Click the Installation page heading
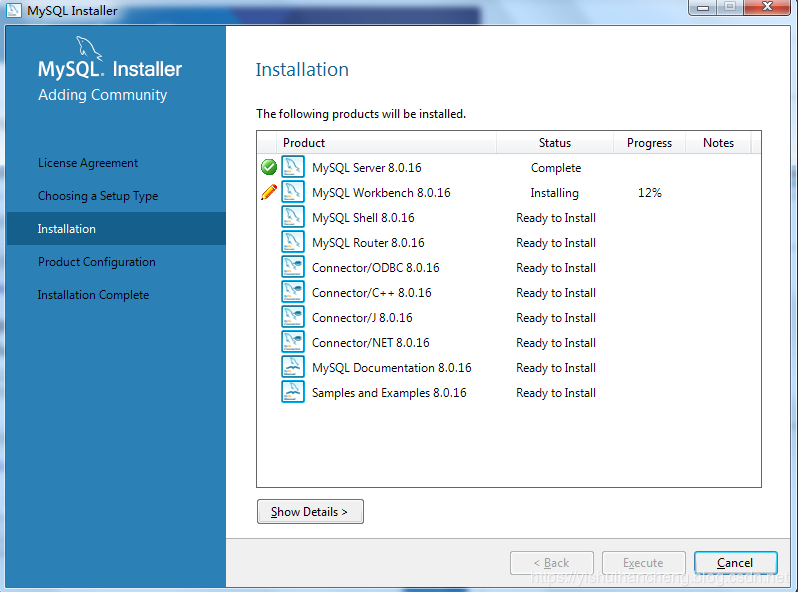The width and height of the screenshot is (798, 592). (302, 70)
